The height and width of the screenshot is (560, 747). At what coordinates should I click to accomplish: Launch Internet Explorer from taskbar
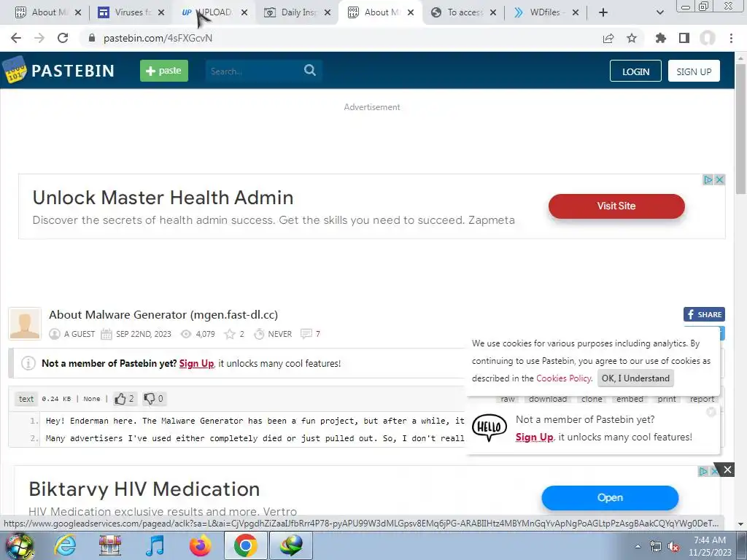[65, 545]
